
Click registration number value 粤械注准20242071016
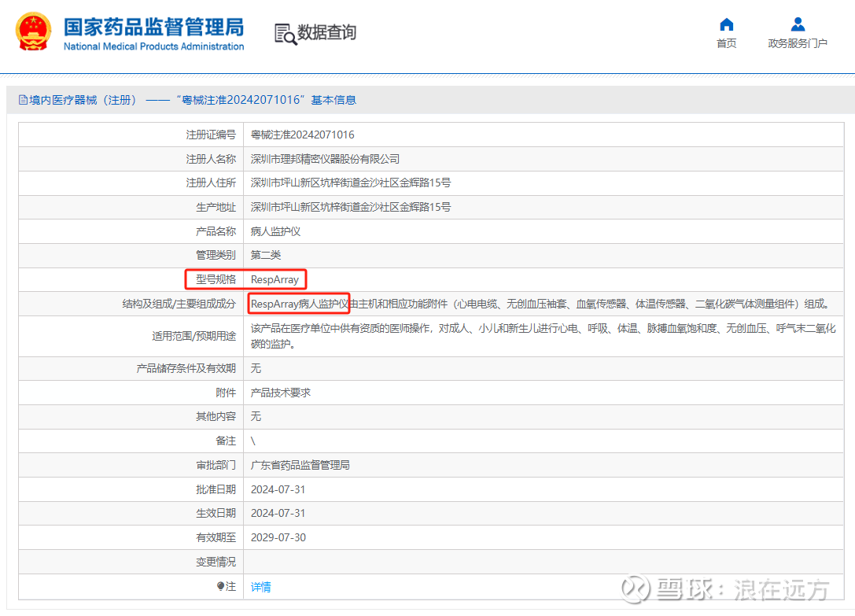tap(302, 135)
